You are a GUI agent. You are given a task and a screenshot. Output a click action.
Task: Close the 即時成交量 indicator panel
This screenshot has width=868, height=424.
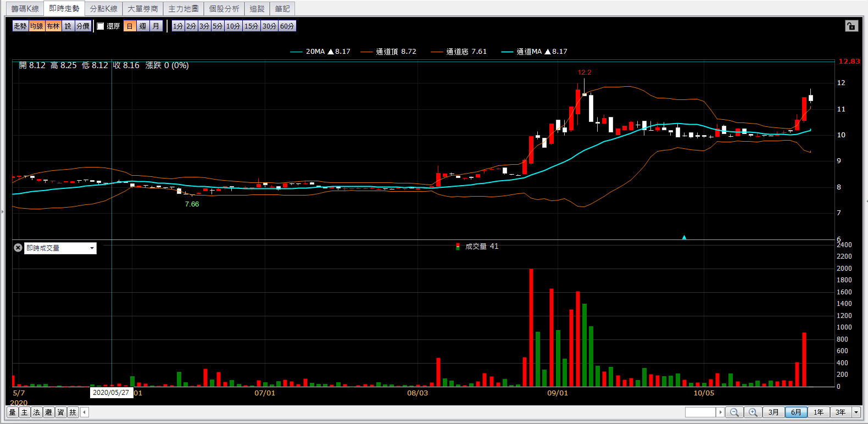click(18, 248)
